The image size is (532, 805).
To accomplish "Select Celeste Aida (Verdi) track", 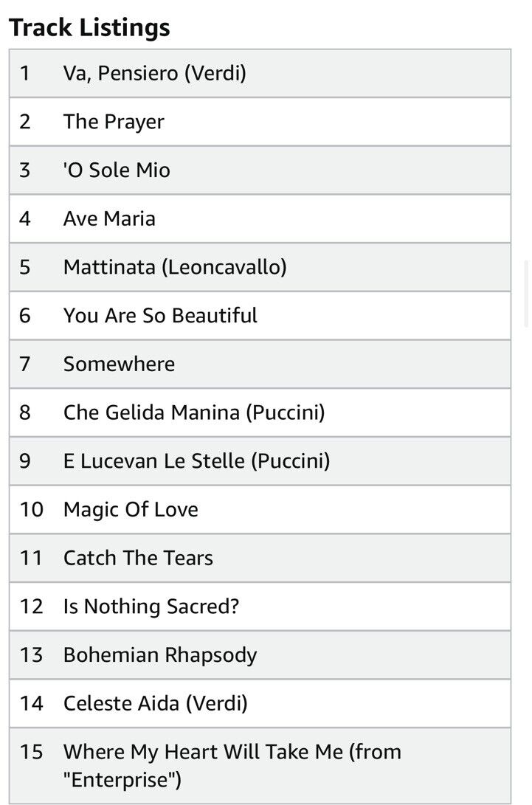I will [x=260, y=703].
